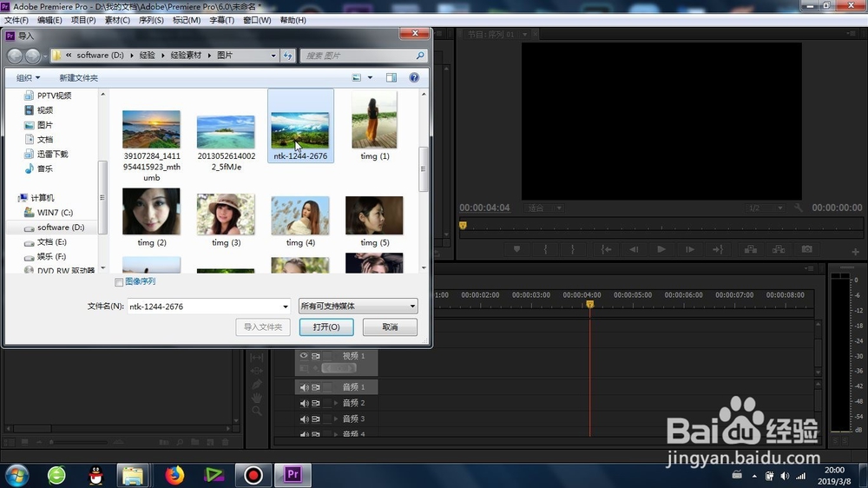Refresh the folder path in import dialog
Screen dimensions: 868x488
click(288, 56)
